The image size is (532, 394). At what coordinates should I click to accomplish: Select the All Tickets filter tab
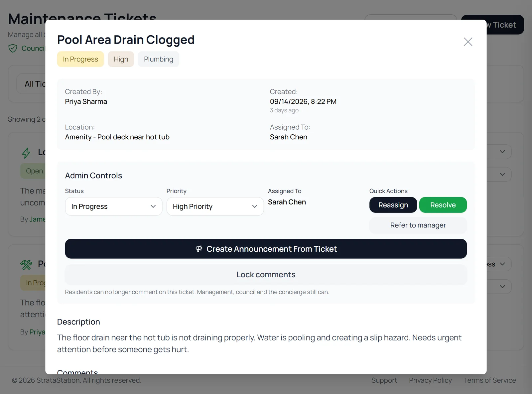(31, 84)
